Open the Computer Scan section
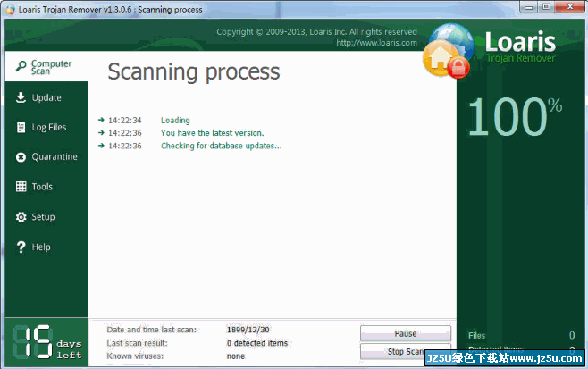The image size is (588, 369). pos(46,66)
